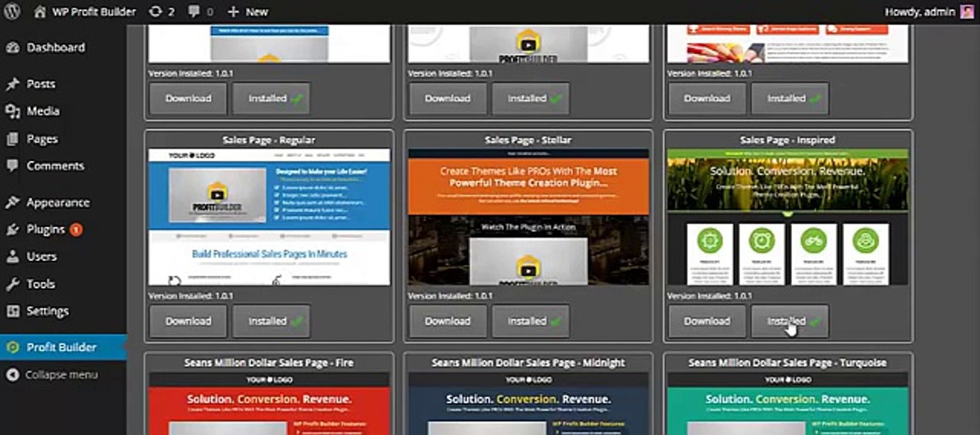Screen dimensions: 980x435
Task: Click Installed under Sales Page - Regular
Action: point(271,321)
